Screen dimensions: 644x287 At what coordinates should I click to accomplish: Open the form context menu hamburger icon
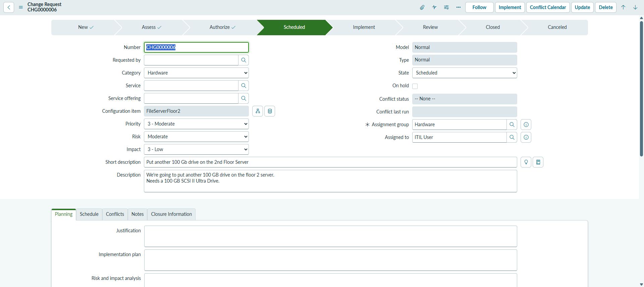pyautogui.click(x=21, y=7)
